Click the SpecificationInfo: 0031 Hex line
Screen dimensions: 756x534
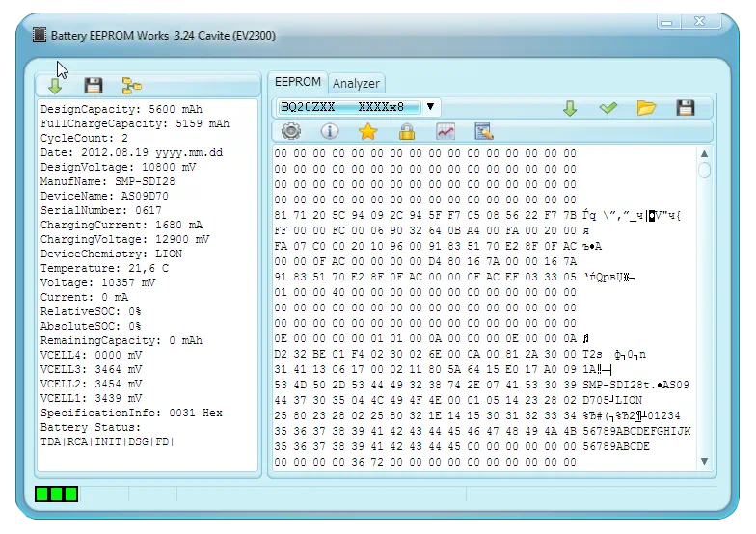pyautogui.click(x=131, y=413)
